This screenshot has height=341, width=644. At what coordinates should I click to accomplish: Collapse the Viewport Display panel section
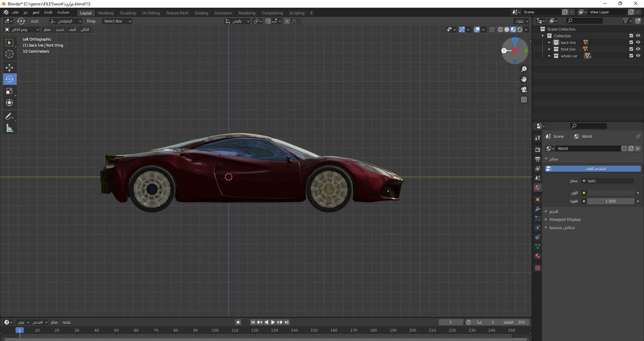[x=565, y=219]
